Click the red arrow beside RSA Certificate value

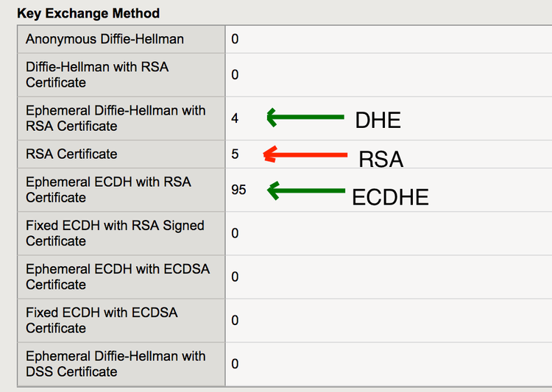pyautogui.click(x=304, y=154)
